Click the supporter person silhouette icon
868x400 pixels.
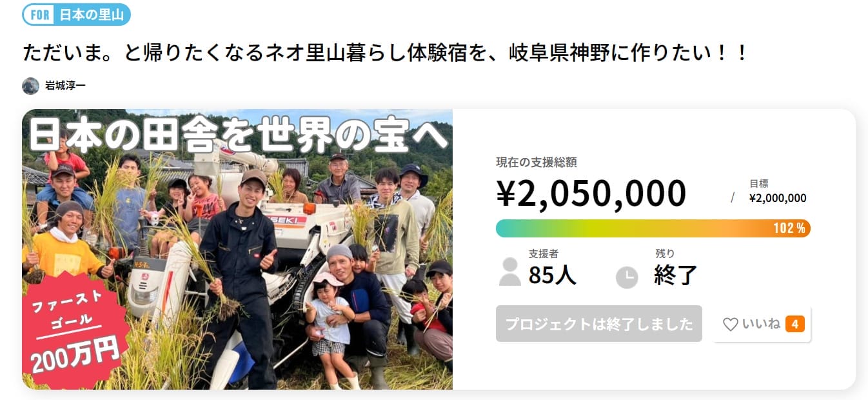coord(509,272)
